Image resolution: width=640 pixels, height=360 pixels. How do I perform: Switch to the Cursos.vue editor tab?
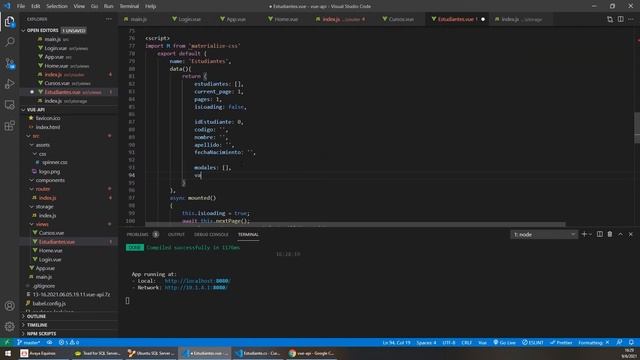tap(401, 19)
